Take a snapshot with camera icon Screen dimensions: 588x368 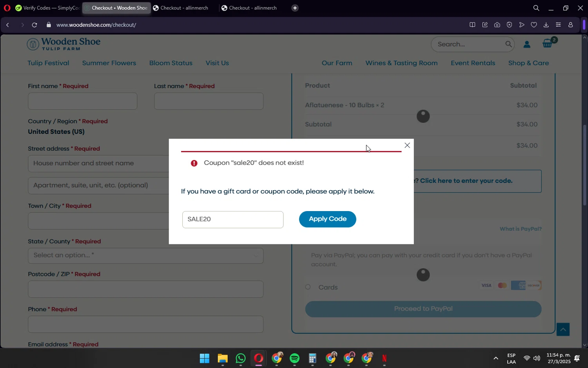(497, 25)
